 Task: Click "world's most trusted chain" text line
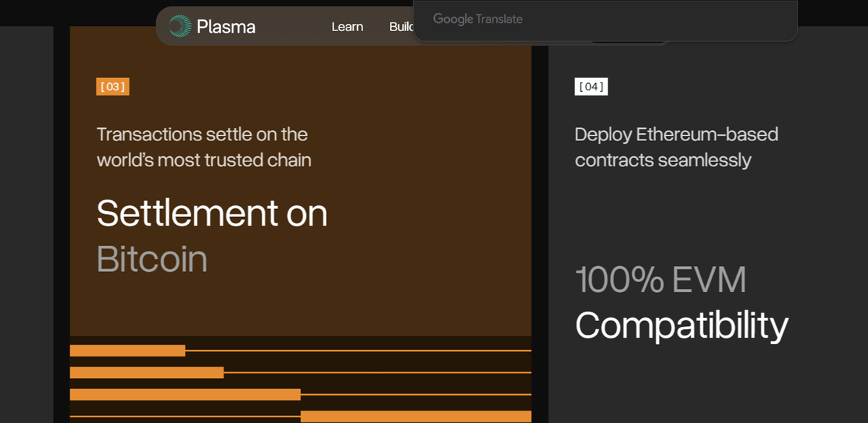pos(204,160)
